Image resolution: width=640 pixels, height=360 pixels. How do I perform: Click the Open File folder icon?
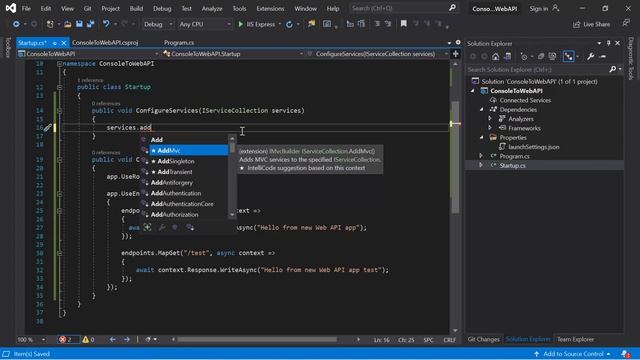[x=68, y=24]
